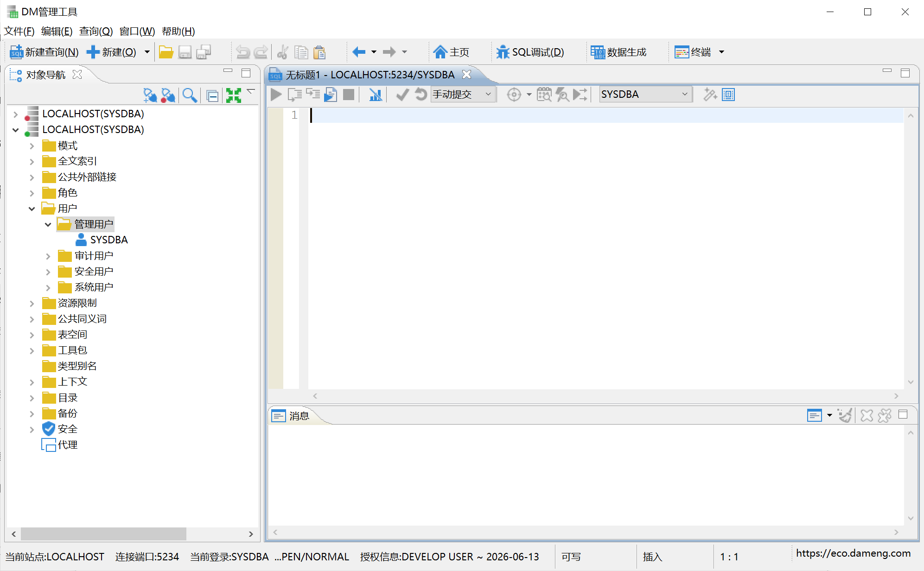Open the 手动提交 commit mode dropdown

coord(462,95)
